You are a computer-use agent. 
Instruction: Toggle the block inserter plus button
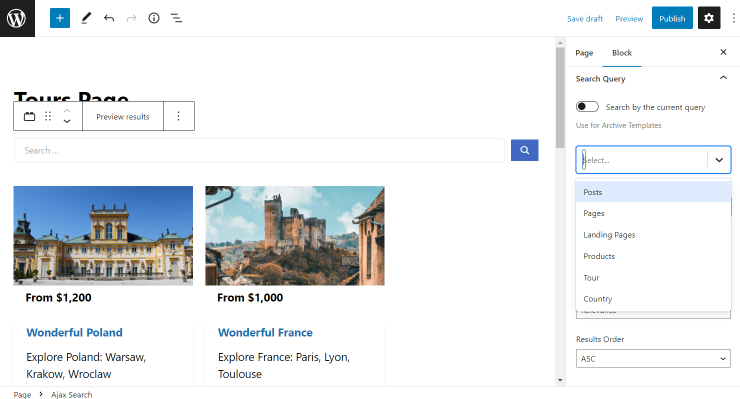[x=60, y=18]
